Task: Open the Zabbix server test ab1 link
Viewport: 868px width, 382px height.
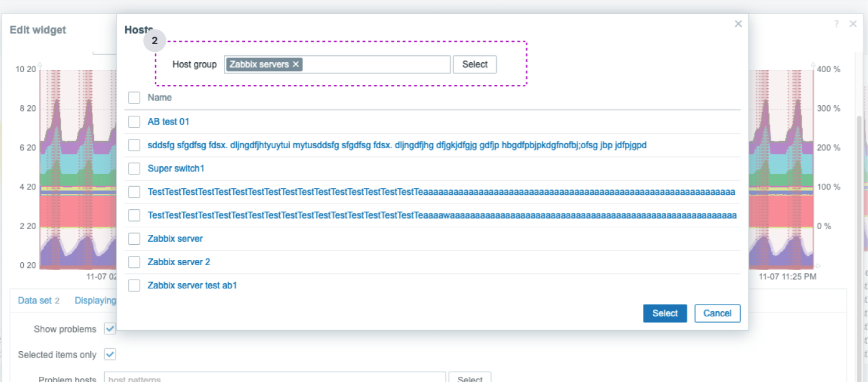Action: click(x=193, y=285)
